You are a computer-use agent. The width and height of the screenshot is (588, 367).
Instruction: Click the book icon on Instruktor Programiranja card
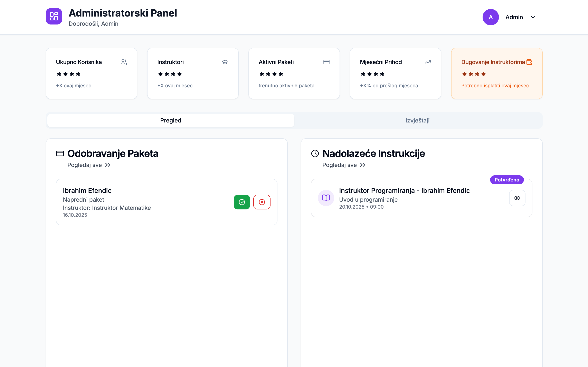(x=326, y=198)
